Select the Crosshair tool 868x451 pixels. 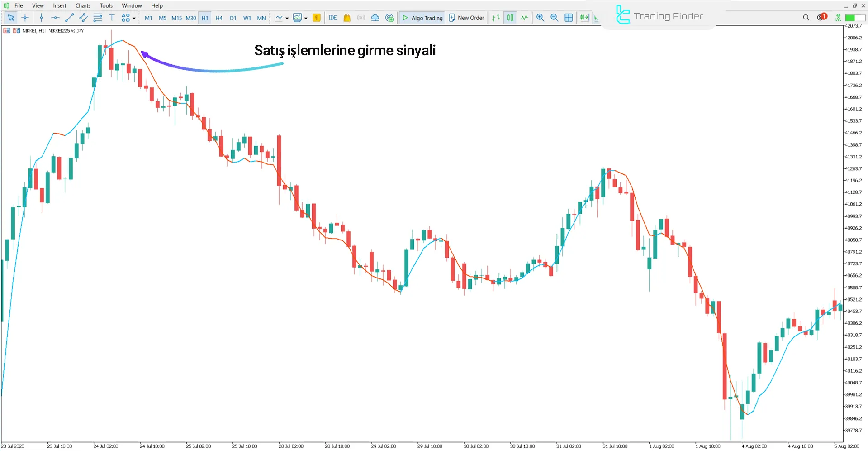[x=25, y=18]
